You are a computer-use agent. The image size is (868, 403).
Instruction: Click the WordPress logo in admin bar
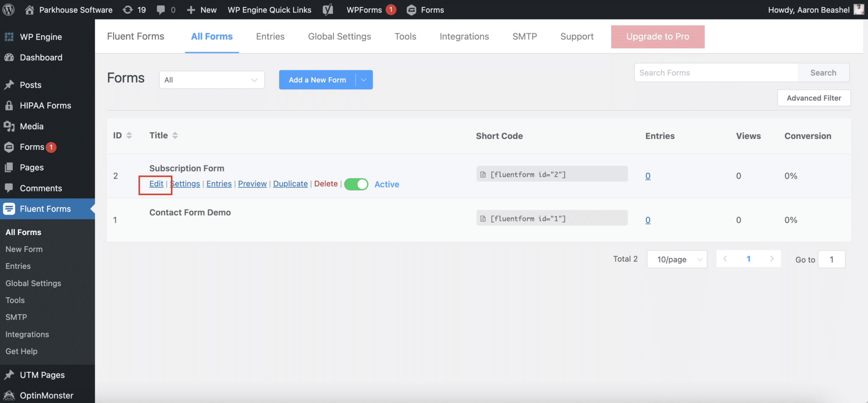(8, 9)
